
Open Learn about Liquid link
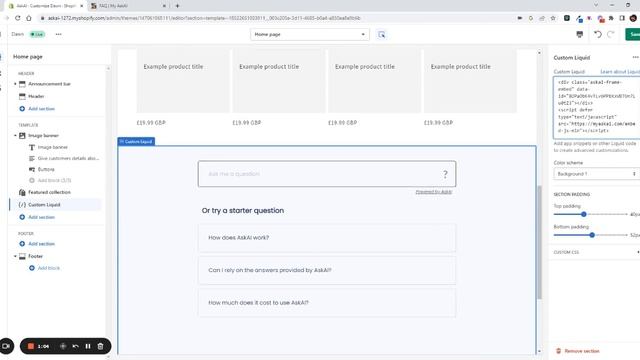(x=620, y=72)
